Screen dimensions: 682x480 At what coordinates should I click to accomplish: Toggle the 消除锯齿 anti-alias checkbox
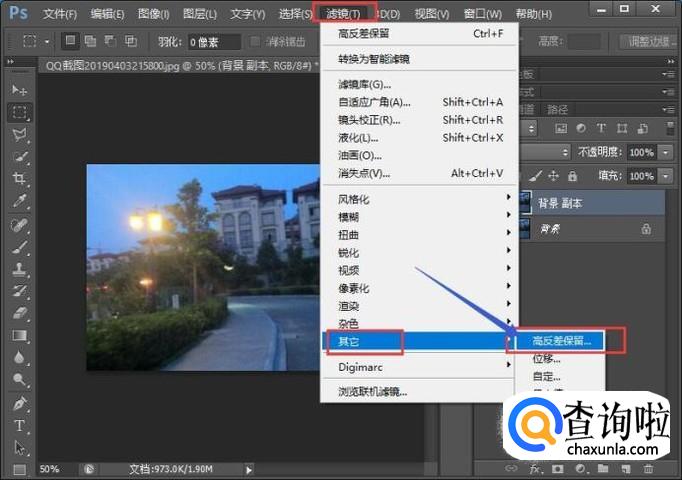point(256,42)
